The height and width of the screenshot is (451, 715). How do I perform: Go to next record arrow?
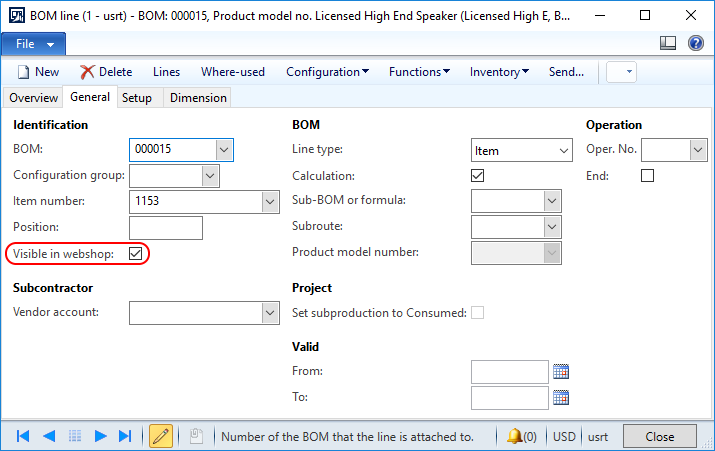tap(100, 436)
